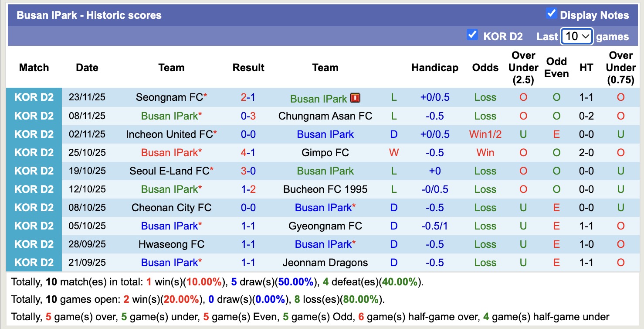Click the KOR D2 badge on the Jeonnam Dragons row
The height and width of the screenshot is (329, 644).
34,262
